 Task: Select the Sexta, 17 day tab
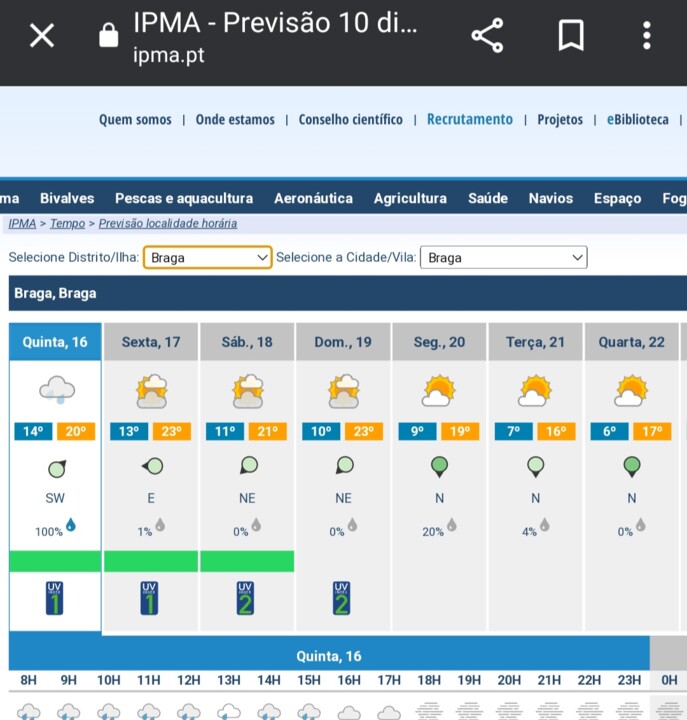click(x=151, y=342)
